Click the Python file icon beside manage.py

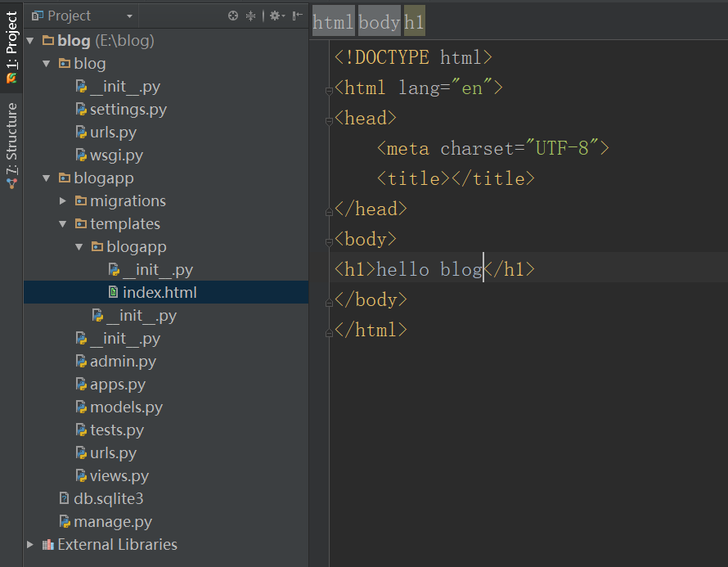(65, 521)
